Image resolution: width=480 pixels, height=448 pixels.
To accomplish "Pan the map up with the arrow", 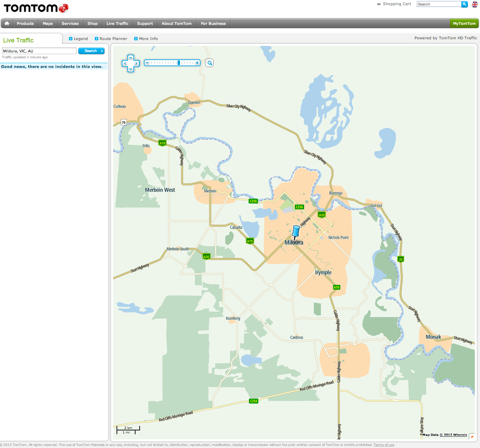I will [131, 58].
